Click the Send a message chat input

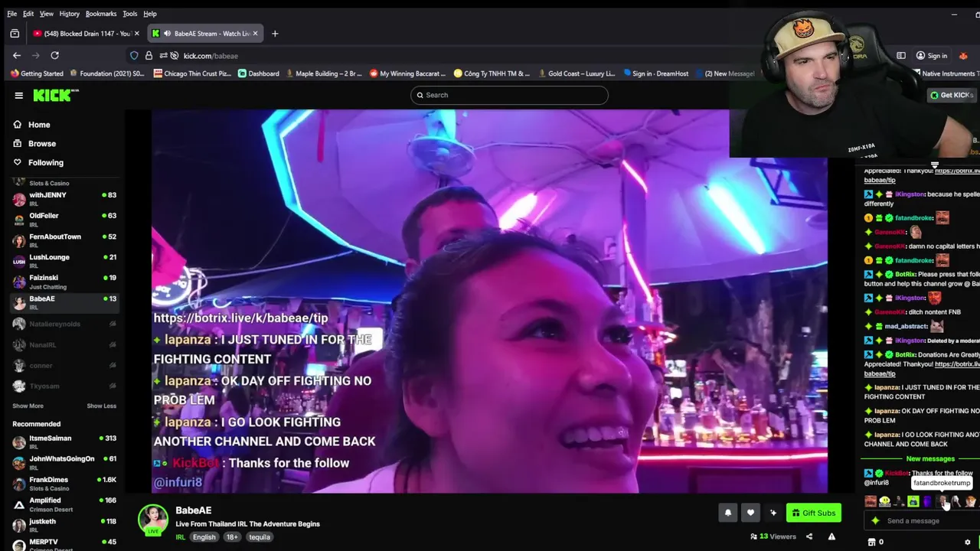[923, 521]
